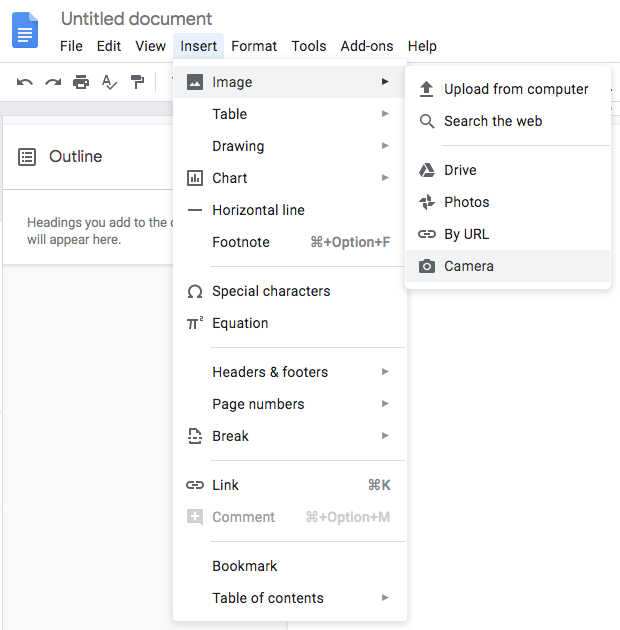Image resolution: width=620 pixels, height=630 pixels.
Task: Select Footnote menu entry
Action: (289, 242)
